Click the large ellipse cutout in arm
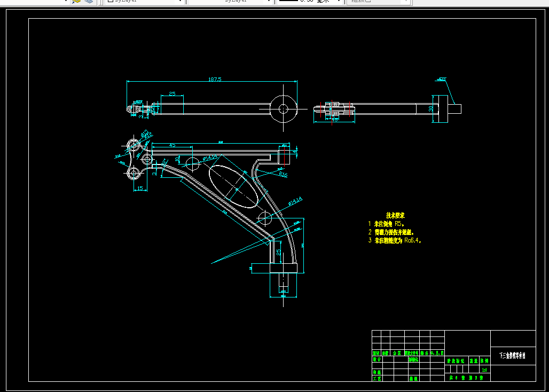Viewport: 549px width, 392px height. click(x=233, y=186)
